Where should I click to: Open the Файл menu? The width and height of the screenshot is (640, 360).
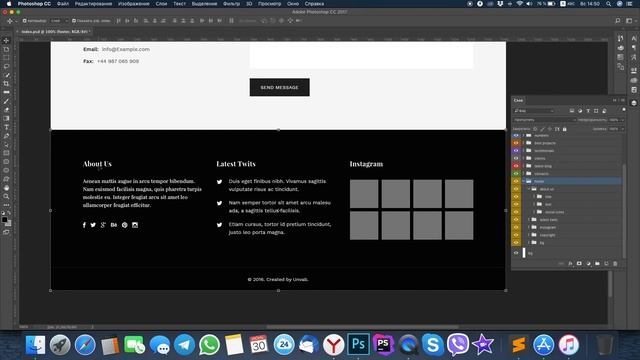click(62, 4)
